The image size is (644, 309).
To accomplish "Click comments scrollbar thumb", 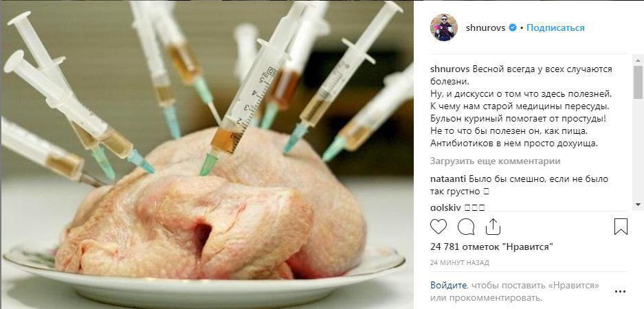I will pos(638,82).
